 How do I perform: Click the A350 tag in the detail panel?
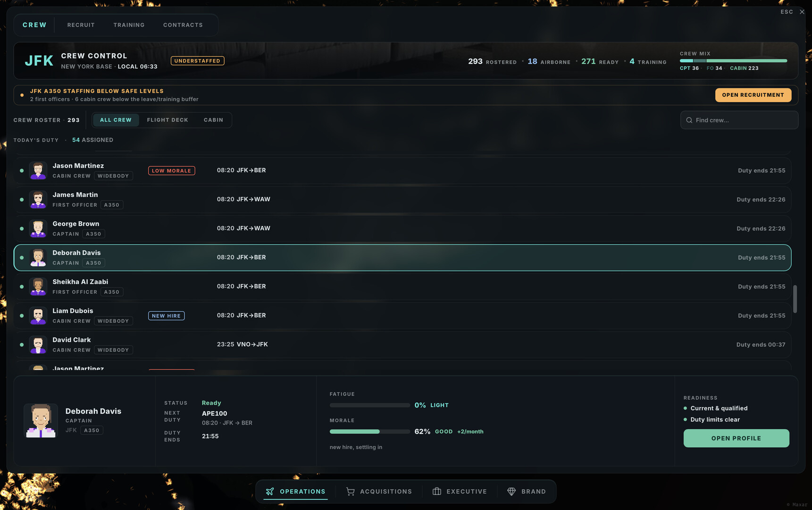pos(92,430)
